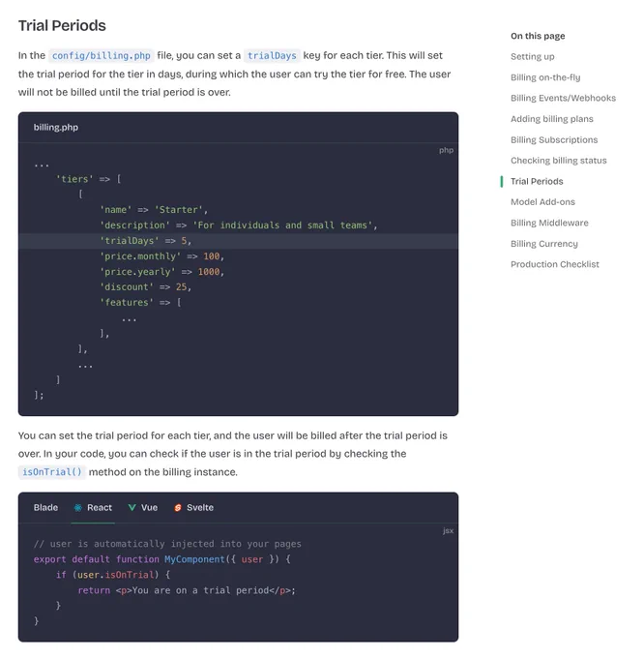Click the highlighted trialDays code line
The width and height of the screenshot is (644, 658).
coord(238,241)
